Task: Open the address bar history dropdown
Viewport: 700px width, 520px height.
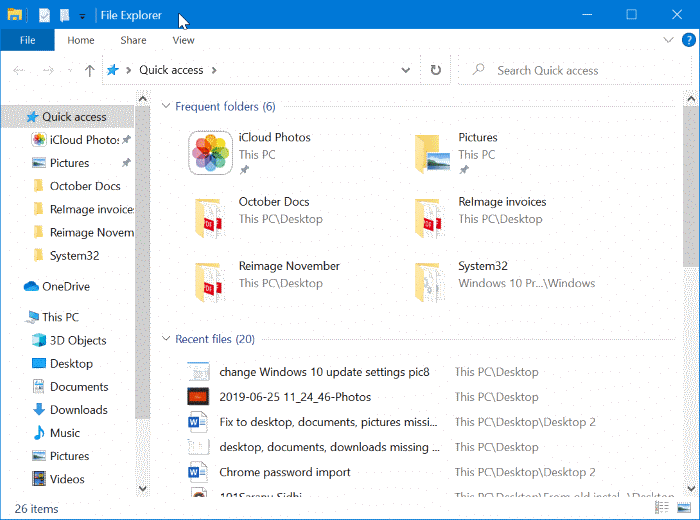Action: pos(405,70)
